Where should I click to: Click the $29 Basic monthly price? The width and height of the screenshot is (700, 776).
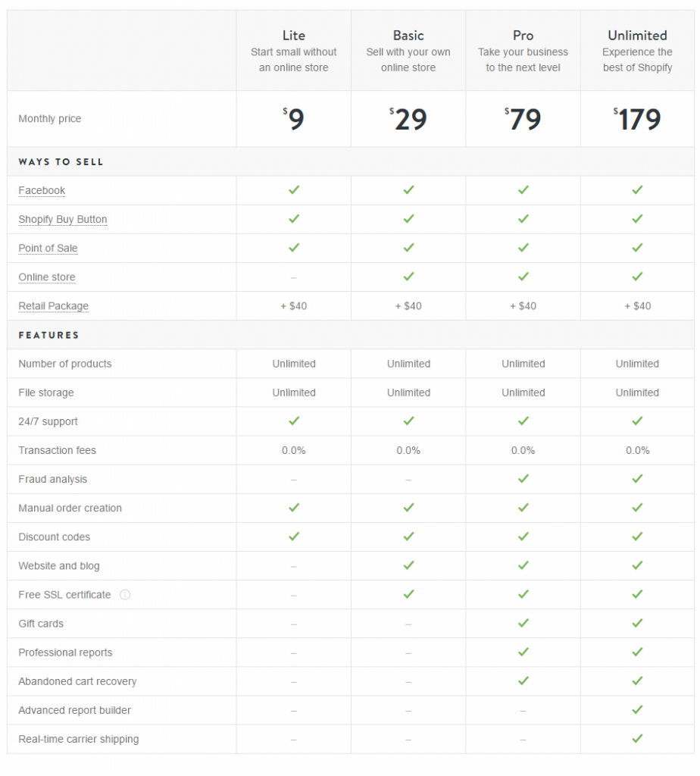[408, 119]
